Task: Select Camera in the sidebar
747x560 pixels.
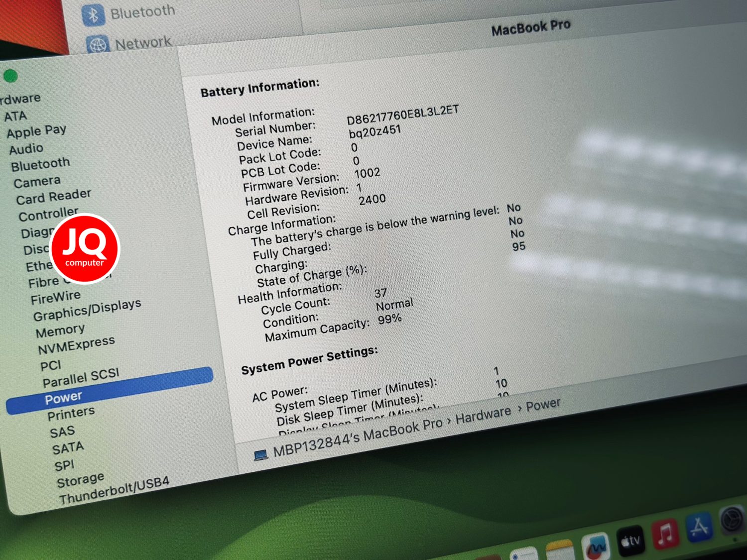Action: tap(37, 182)
